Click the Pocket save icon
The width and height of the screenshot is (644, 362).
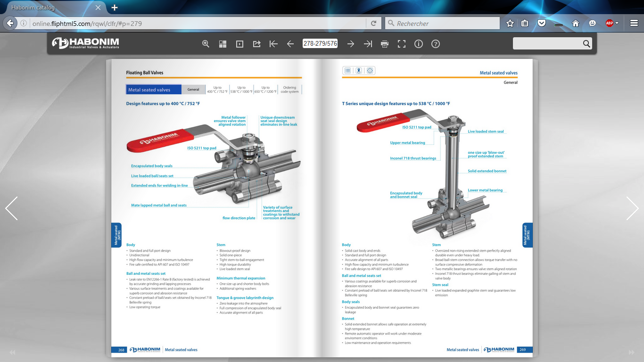542,23
